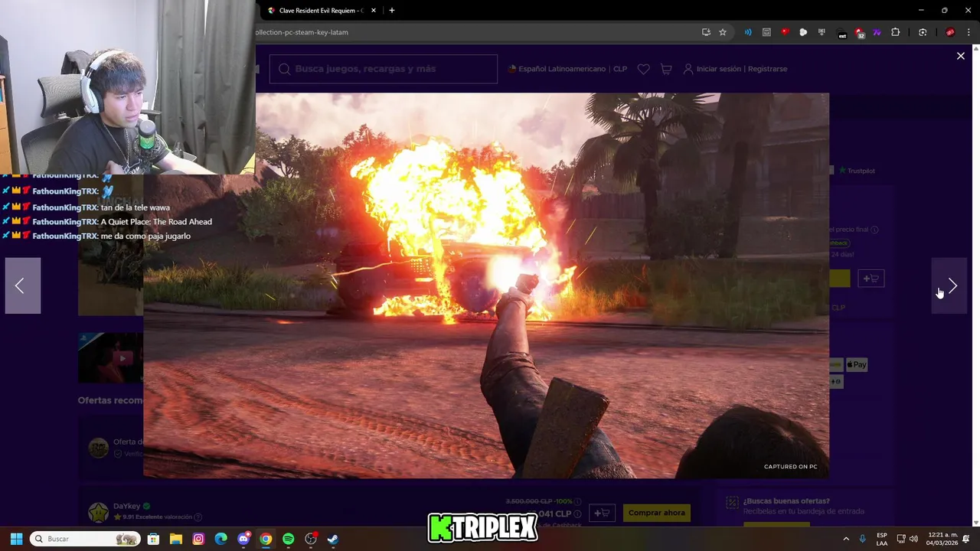
Task: Open the shopping cart icon in header
Action: 666,69
